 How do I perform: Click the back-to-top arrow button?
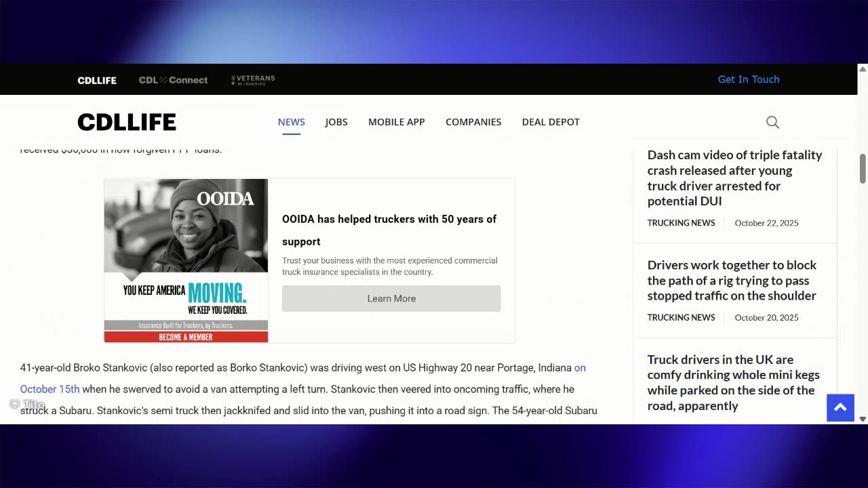pos(840,407)
